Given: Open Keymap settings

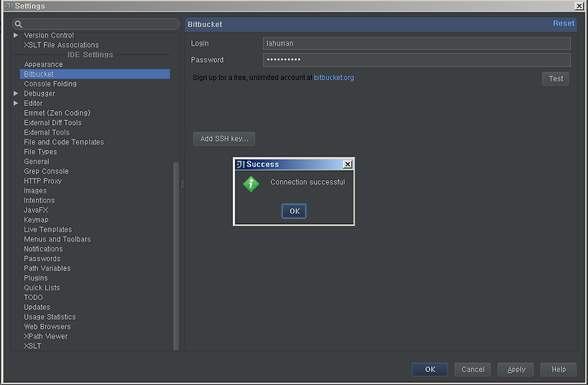Looking at the screenshot, I should (x=37, y=220).
